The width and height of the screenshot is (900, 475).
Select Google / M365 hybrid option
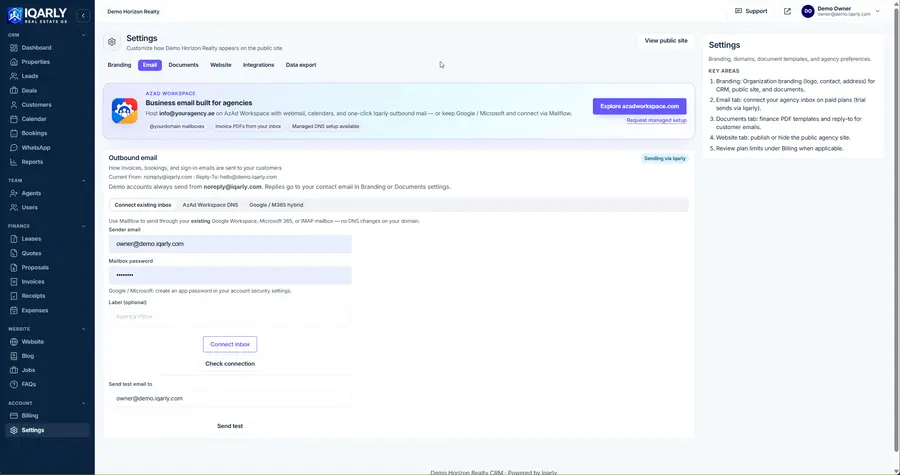coord(276,205)
